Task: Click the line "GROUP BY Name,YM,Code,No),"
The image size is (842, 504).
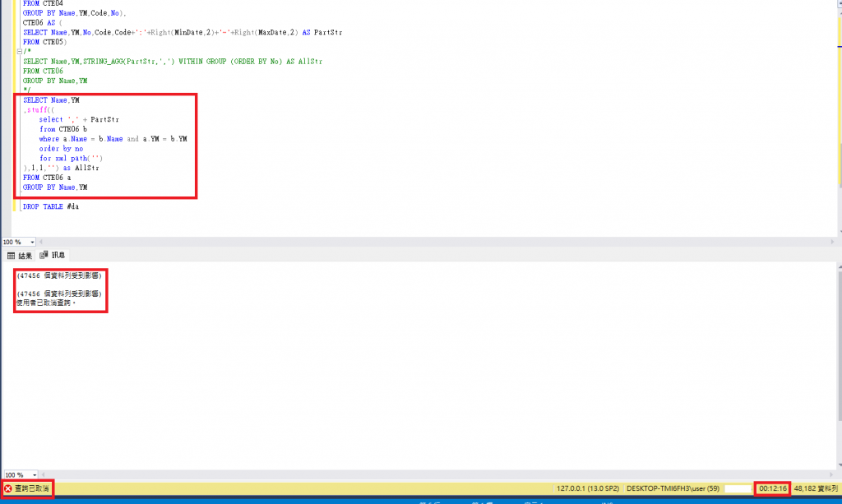Action: [75, 13]
